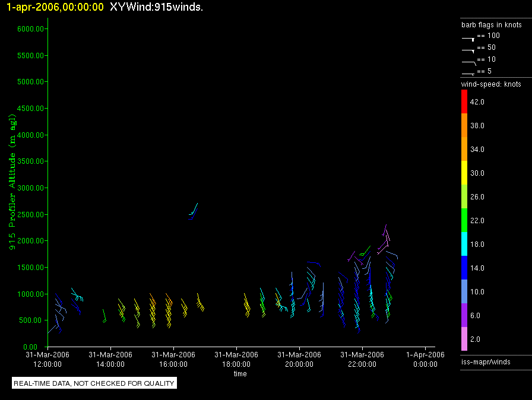Select the dark orange 38.0 knots color band
Screen dimensions: 532x400
pyautogui.click(x=464, y=125)
